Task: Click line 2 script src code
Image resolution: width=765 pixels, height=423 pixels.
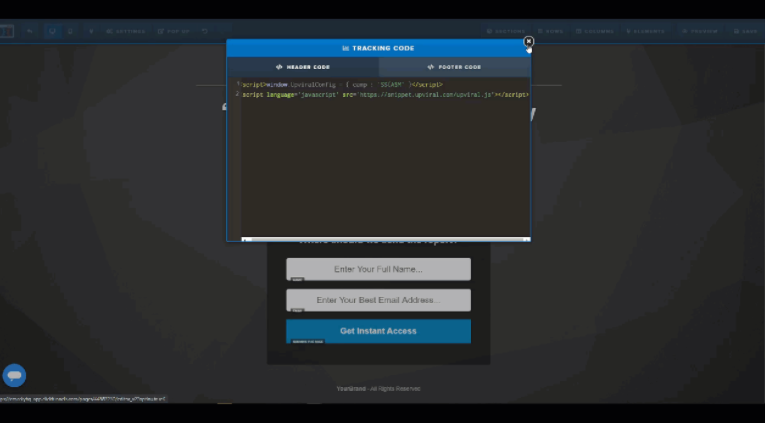Action: 385,95
